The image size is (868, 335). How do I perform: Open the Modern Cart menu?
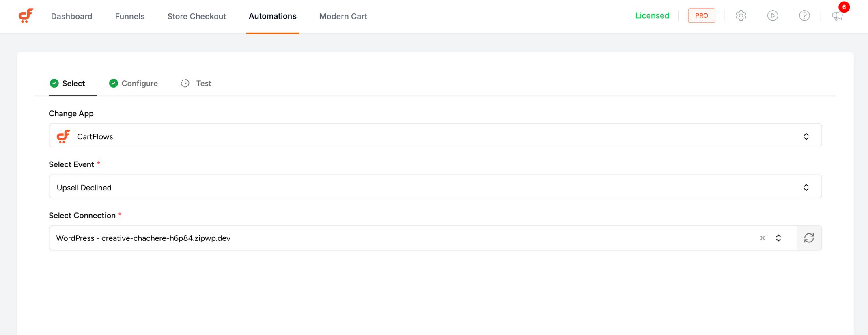343,16
